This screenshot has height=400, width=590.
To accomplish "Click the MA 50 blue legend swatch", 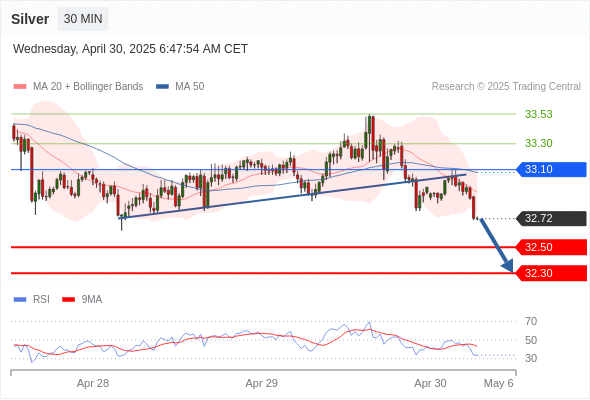I will click(x=162, y=87).
